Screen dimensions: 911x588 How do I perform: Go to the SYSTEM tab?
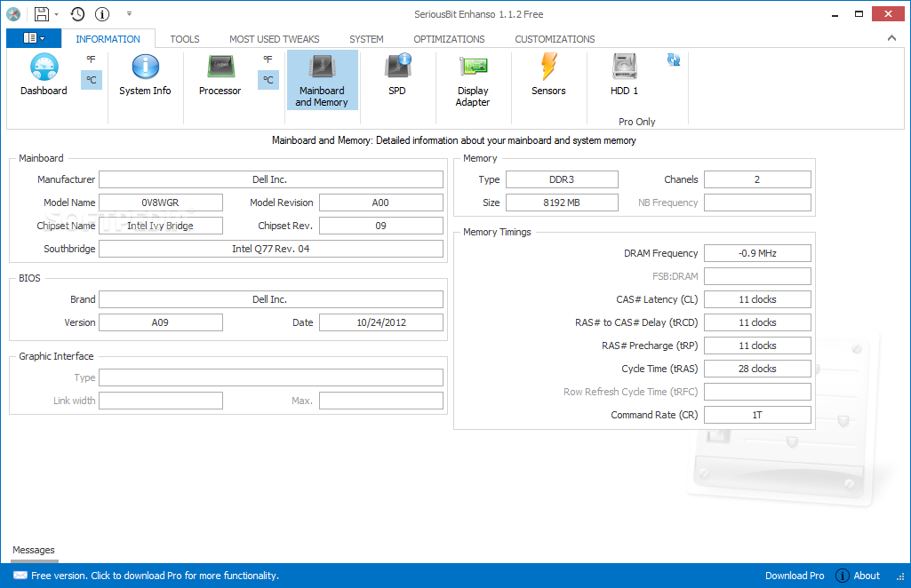tap(366, 39)
